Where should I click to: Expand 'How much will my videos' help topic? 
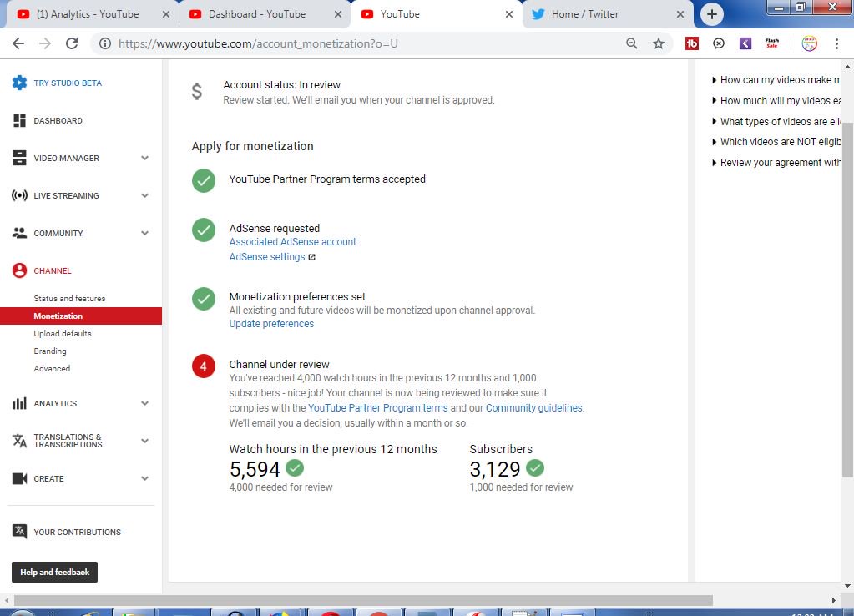(x=776, y=101)
